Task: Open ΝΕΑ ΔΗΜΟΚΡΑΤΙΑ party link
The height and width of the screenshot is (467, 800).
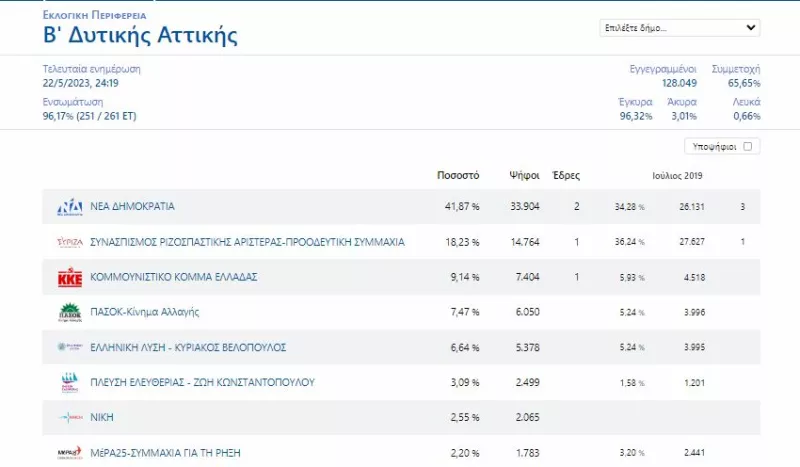Action: click(x=132, y=206)
